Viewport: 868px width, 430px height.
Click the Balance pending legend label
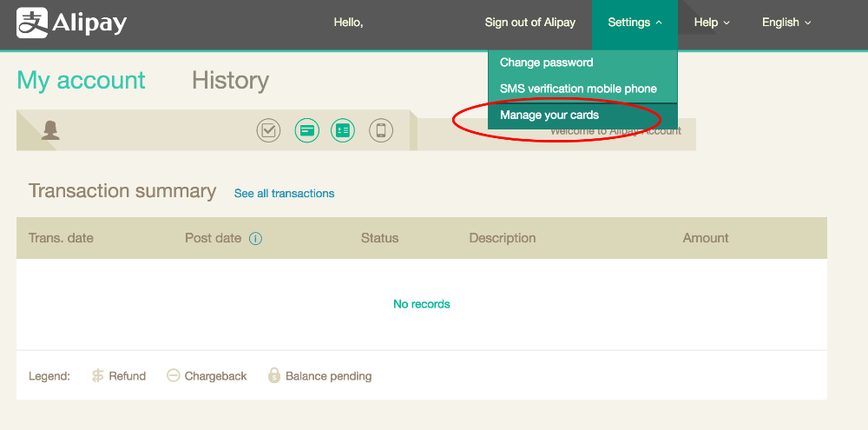(x=328, y=376)
